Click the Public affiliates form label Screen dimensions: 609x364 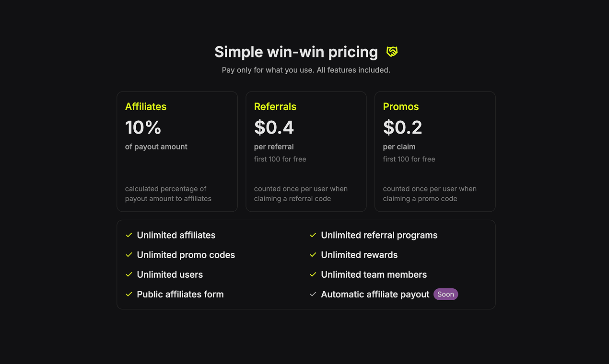click(180, 294)
